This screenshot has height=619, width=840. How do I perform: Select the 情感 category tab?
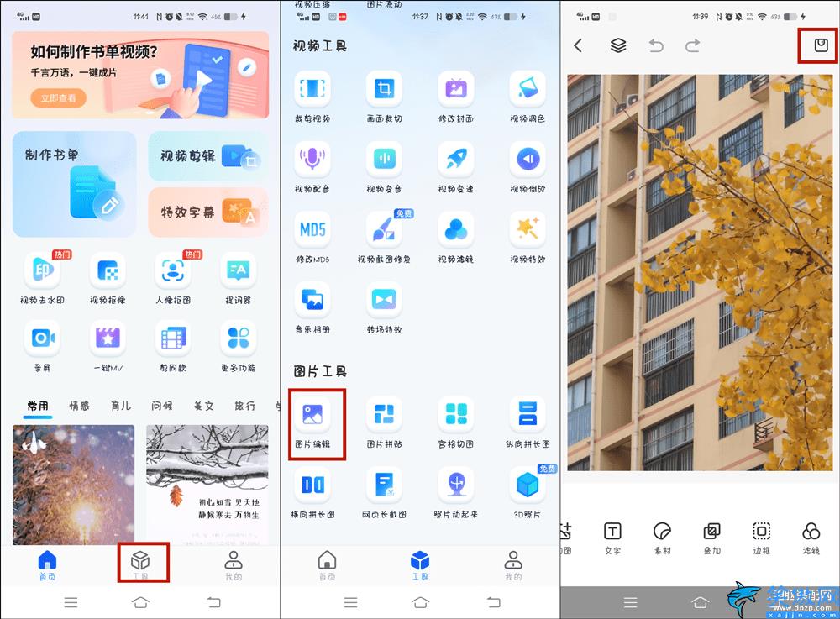click(79, 407)
